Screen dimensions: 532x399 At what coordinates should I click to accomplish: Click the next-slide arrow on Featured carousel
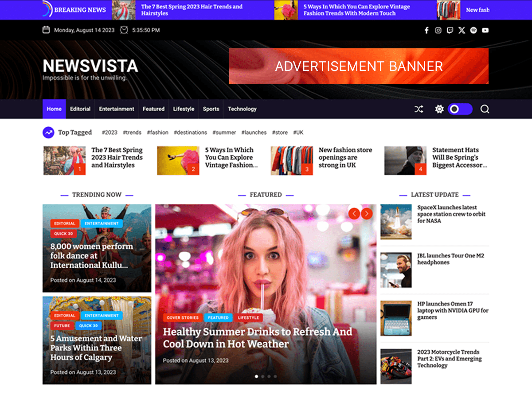pyautogui.click(x=366, y=213)
